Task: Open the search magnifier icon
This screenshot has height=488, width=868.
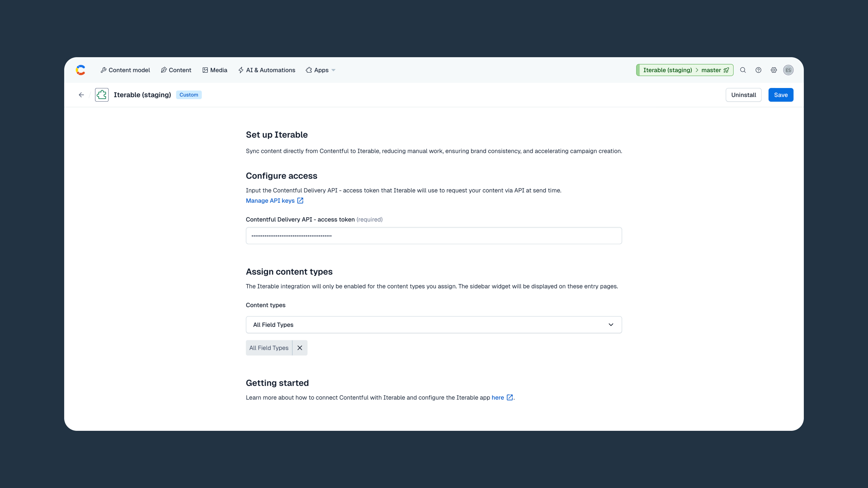Action: 743,70
